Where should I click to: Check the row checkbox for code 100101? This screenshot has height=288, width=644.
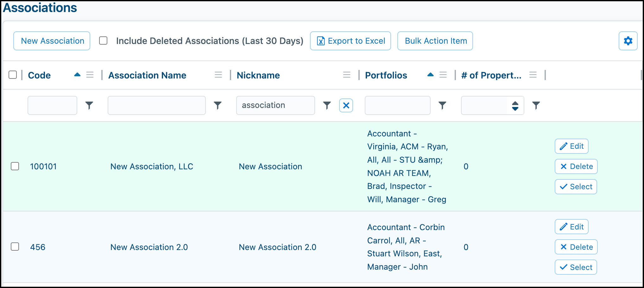15,166
